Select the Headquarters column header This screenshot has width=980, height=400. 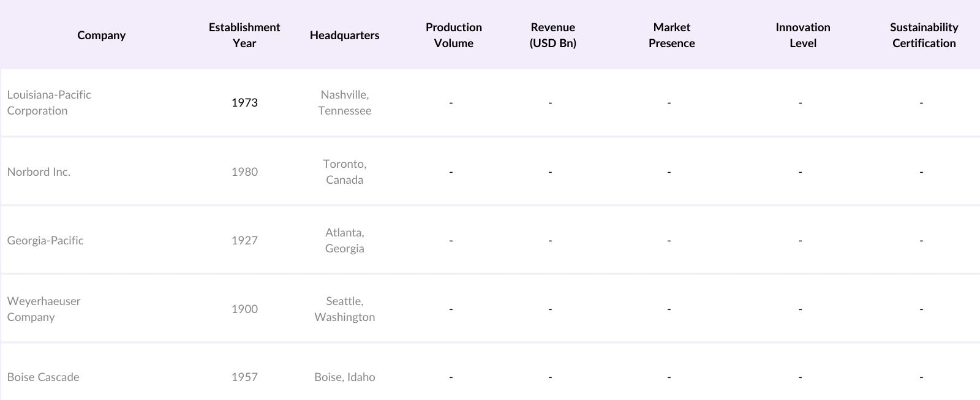pyautogui.click(x=344, y=35)
